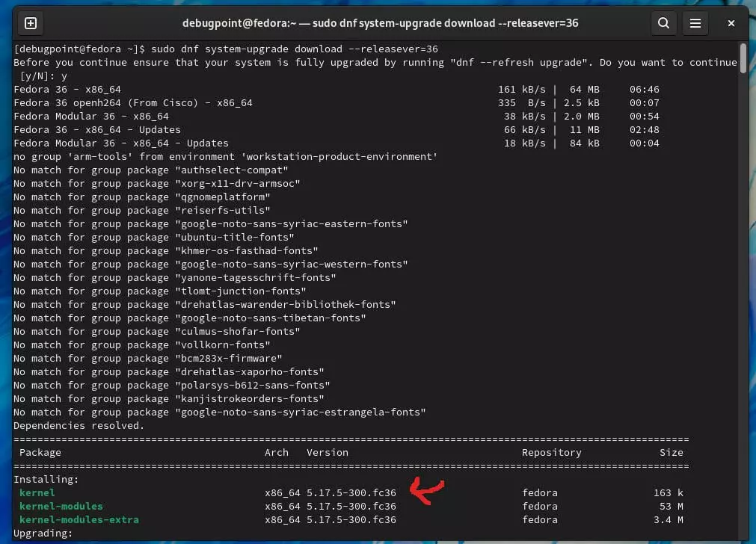The image size is (756, 544).
Task: Click the '53 M' size value
Action: (x=672, y=507)
